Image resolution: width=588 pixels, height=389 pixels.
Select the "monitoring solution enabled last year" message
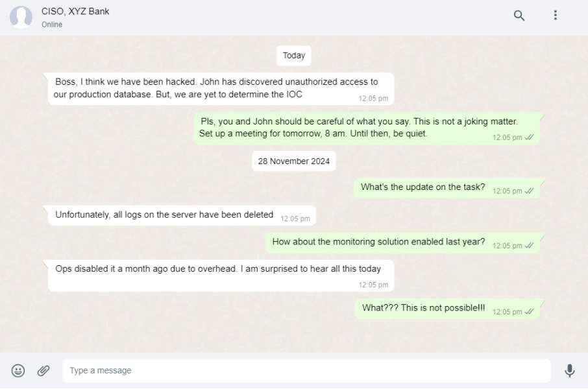[378, 242]
